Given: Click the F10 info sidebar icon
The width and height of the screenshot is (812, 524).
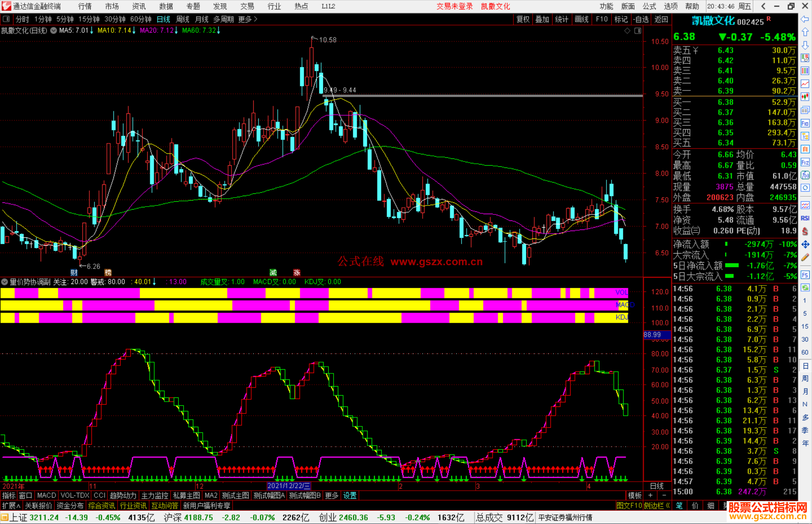Looking at the screenshot, I should coord(805,123).
